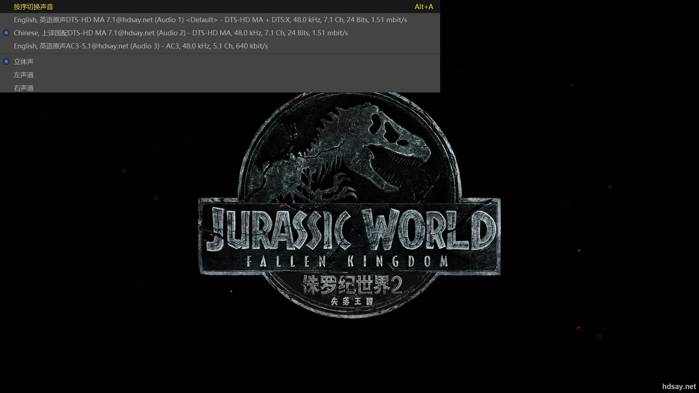Choose the 左声道 left channel option
Viewport: 699px width, 393px height.
[220, 75]
